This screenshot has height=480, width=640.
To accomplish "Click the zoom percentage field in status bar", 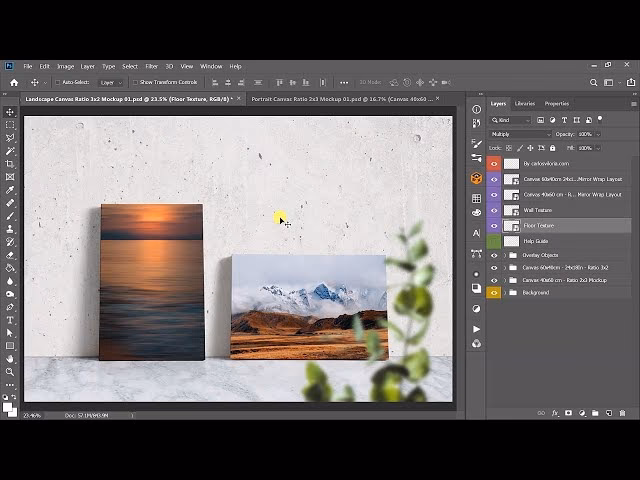I will (32, 416).
